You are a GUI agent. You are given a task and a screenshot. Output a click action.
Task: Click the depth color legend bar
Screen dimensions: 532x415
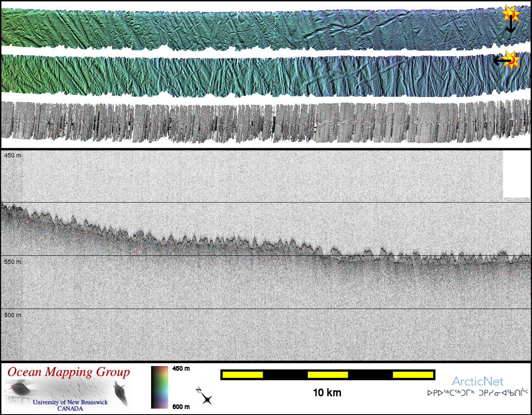pos(160,387)
